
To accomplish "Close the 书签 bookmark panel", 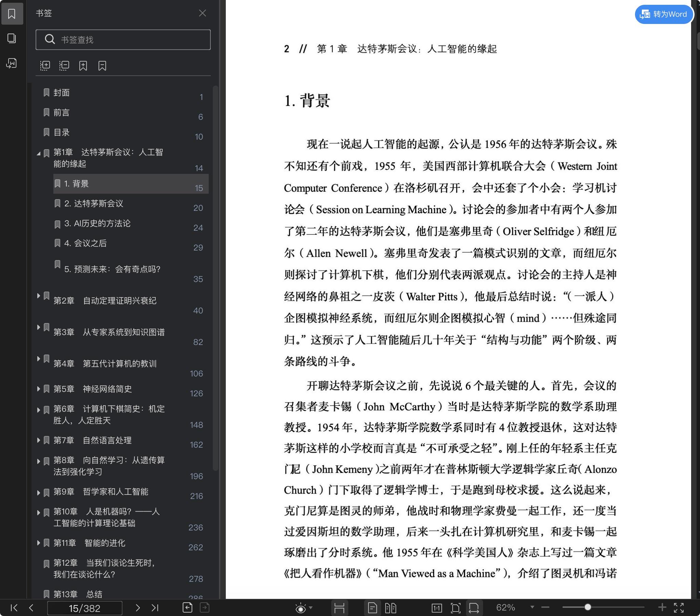I will tap(203, 13).
